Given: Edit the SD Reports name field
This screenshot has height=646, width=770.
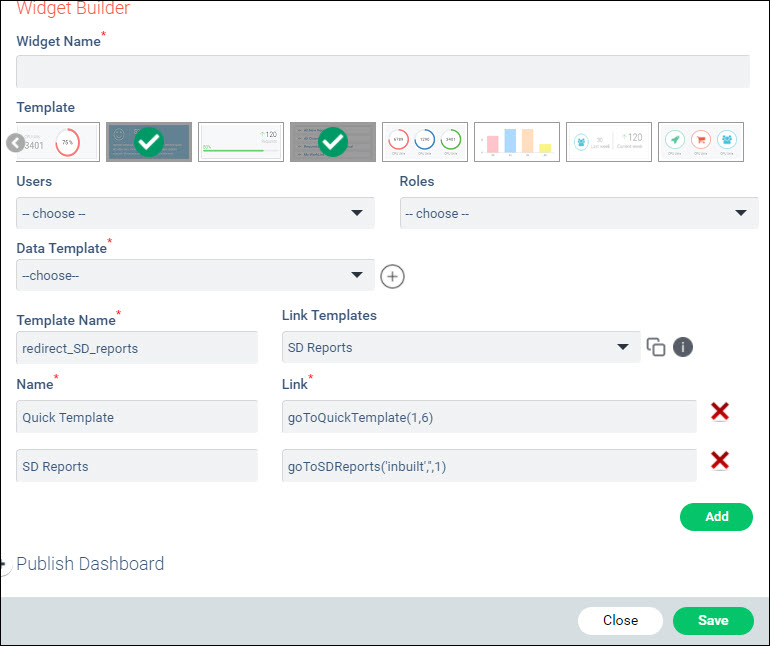Looking at the screenshot, I should (x=137, y=466).
